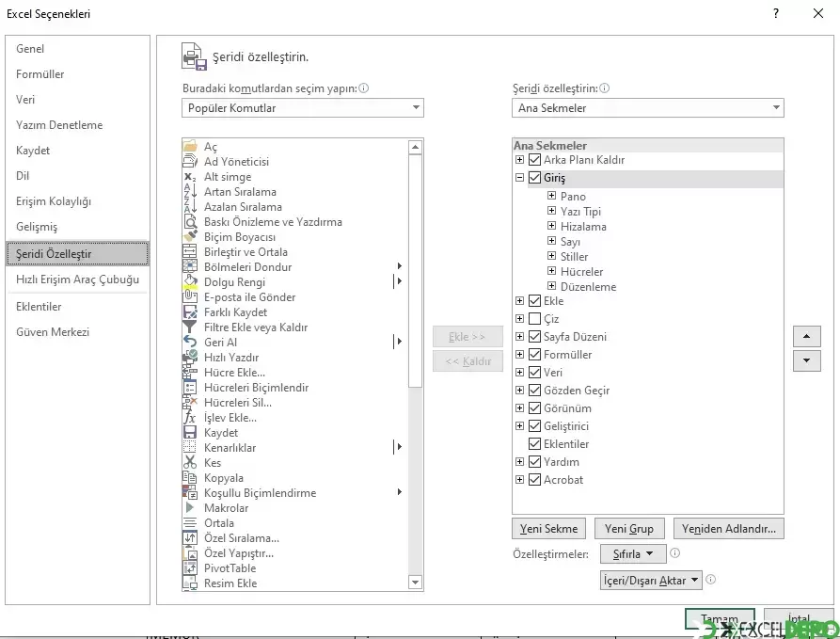Select the Farklı Kaydet icon
The image size is (840, 639).
coord(190,312)
